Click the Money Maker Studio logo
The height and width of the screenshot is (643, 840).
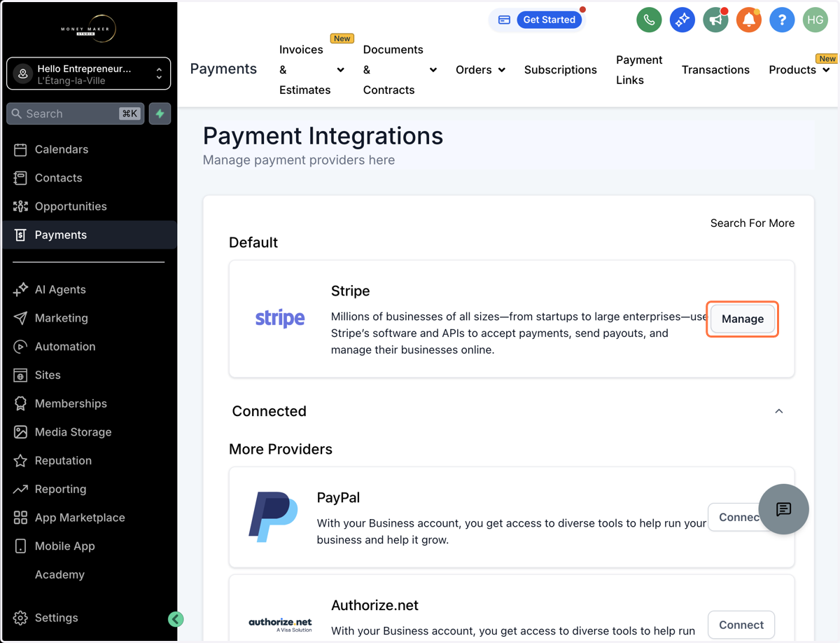click(88, 29)
